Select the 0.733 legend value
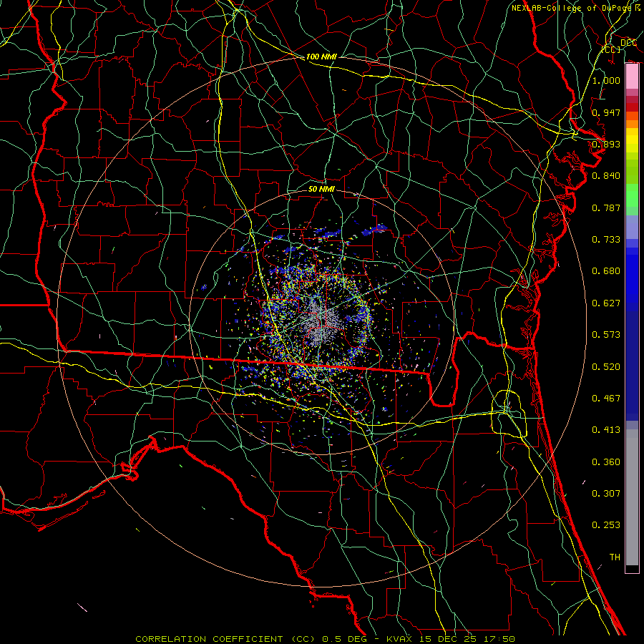The height and width of the screenshot is (644, 644). pyautogui.click(x=606, y=240)
